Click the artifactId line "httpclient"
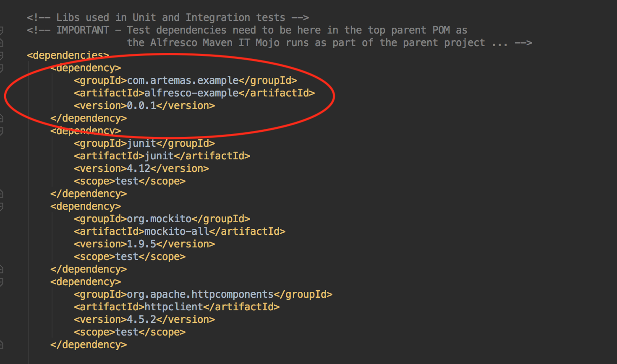The width and height of the screenshot is (617, 364). 177,307
